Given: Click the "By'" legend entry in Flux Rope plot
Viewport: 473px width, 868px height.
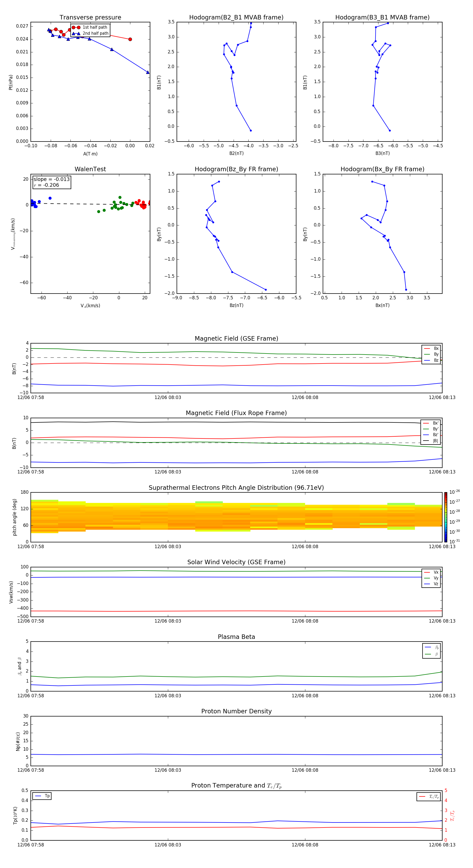Looking at the screenshot, I should [431, 429].
